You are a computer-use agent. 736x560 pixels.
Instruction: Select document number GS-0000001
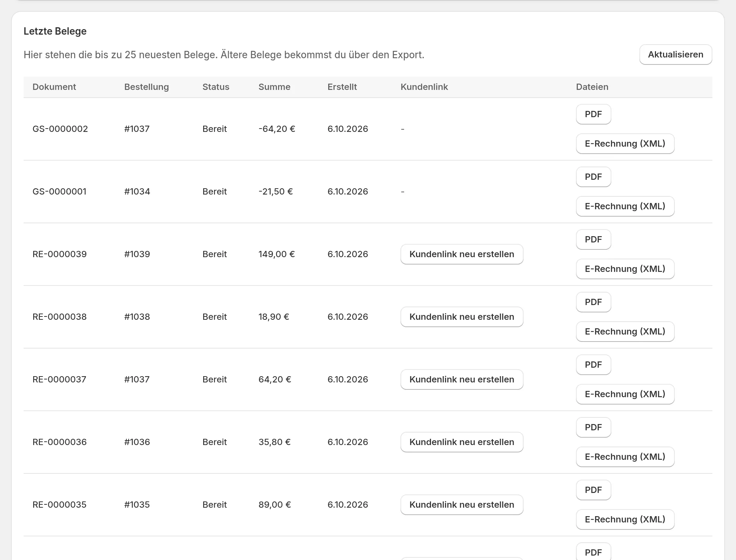point(59,192)
